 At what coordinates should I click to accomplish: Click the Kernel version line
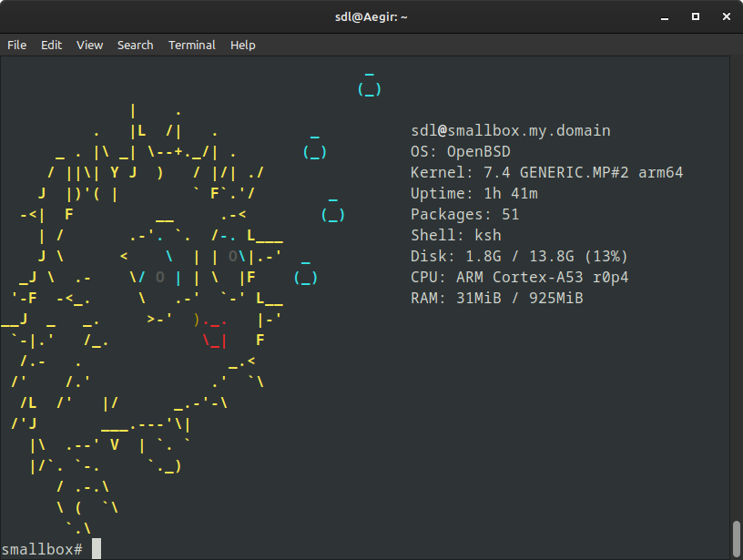pos(546,173)
